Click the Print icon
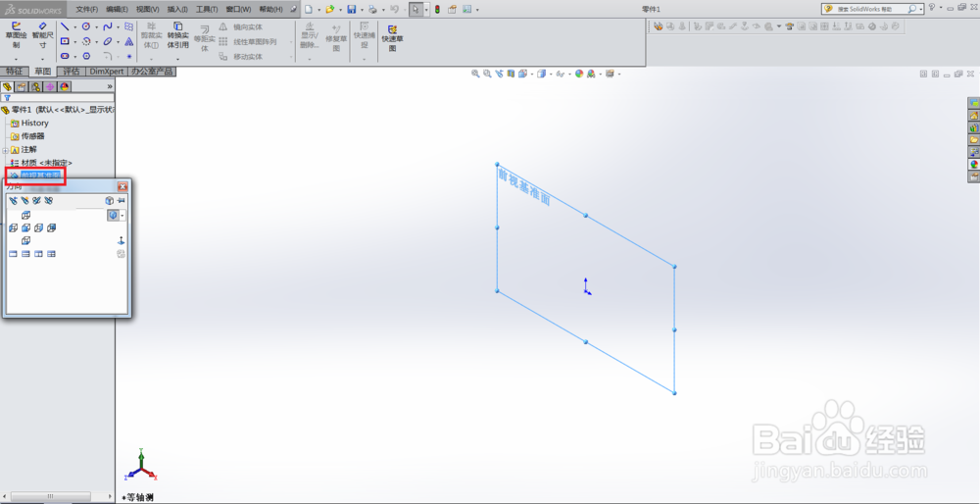980x504 pixels. (x=372, y=10)
